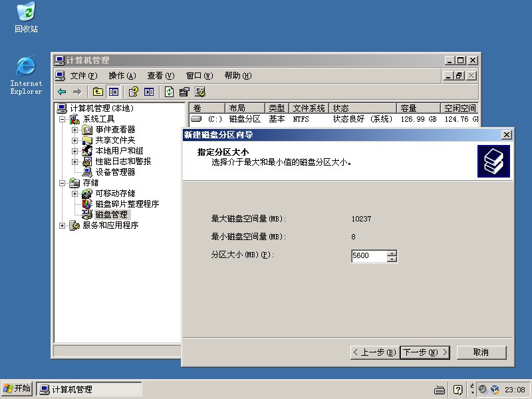Toggle the show/hide console tree icon
This screenshot has height=399, width=532.
113,92
